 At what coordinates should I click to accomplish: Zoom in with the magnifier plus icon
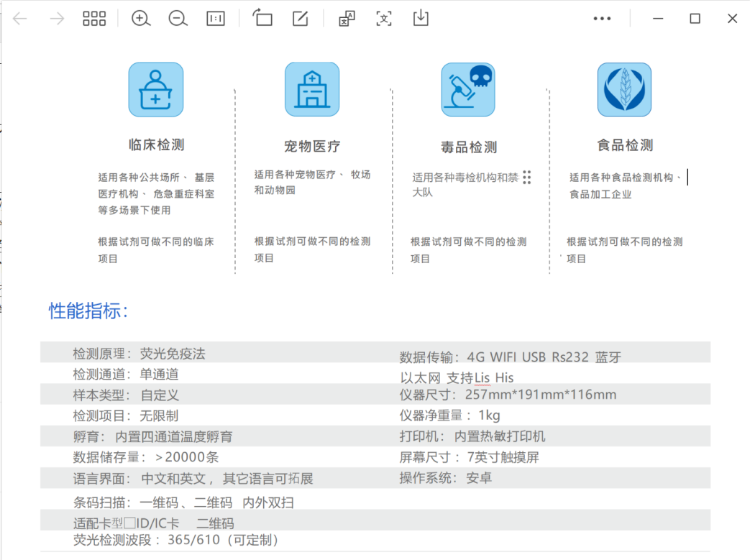point(141,19)
